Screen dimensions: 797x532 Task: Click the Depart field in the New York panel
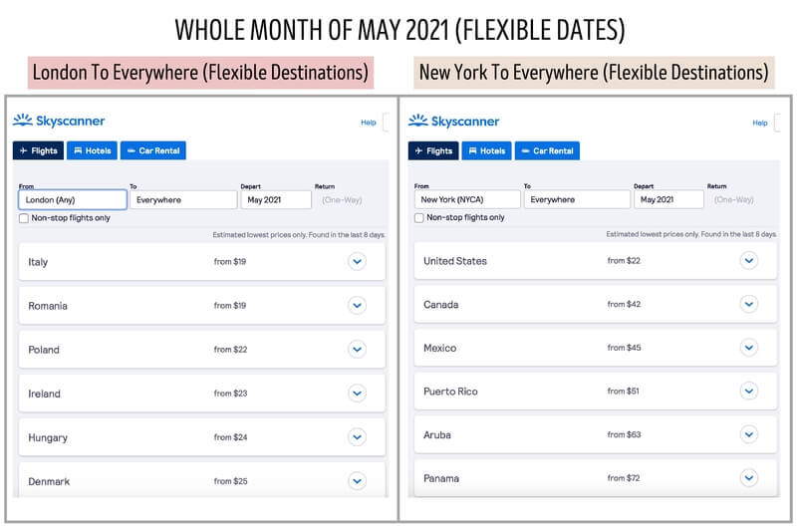point(668,199)
